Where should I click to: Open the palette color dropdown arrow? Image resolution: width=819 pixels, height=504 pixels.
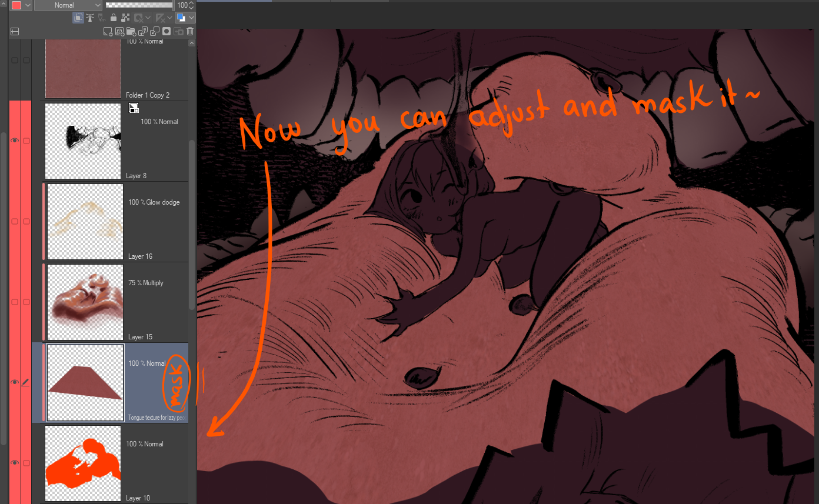28,5
